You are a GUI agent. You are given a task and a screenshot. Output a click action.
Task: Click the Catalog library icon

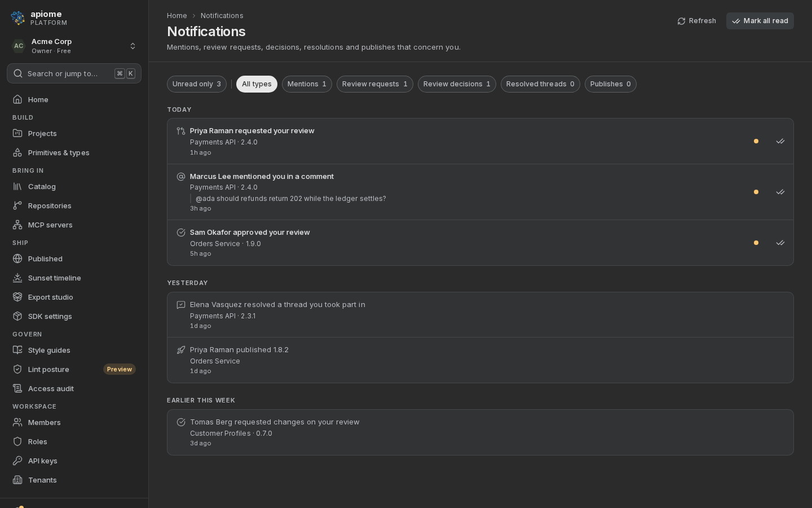[17, 186]
